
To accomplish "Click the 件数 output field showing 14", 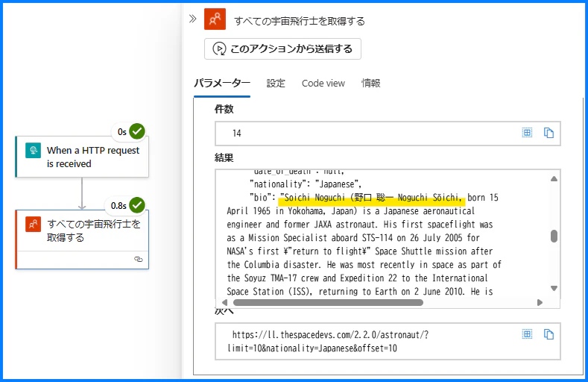I will 388,134.
